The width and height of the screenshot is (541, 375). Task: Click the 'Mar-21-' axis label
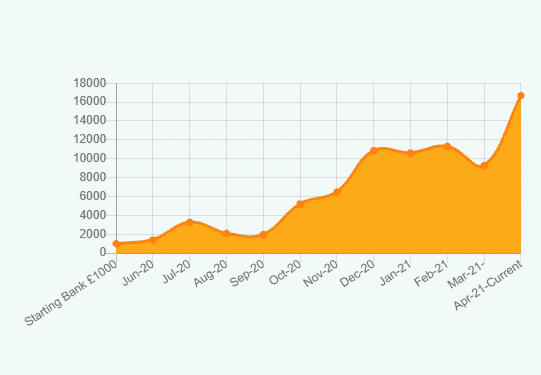(x=467, y=274)
